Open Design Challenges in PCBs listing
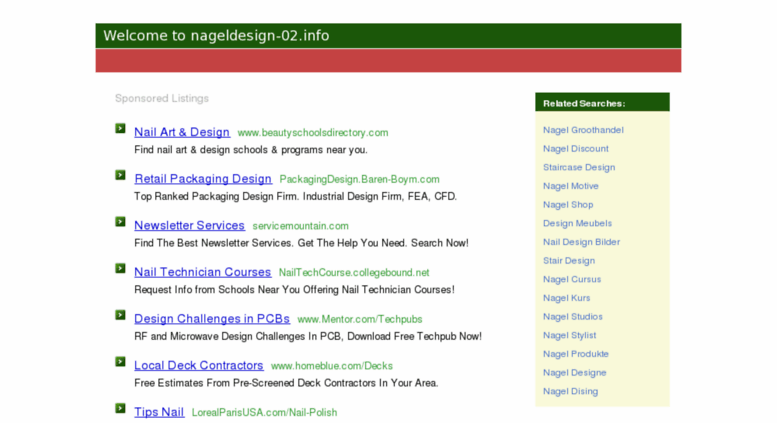 [211, 319]
